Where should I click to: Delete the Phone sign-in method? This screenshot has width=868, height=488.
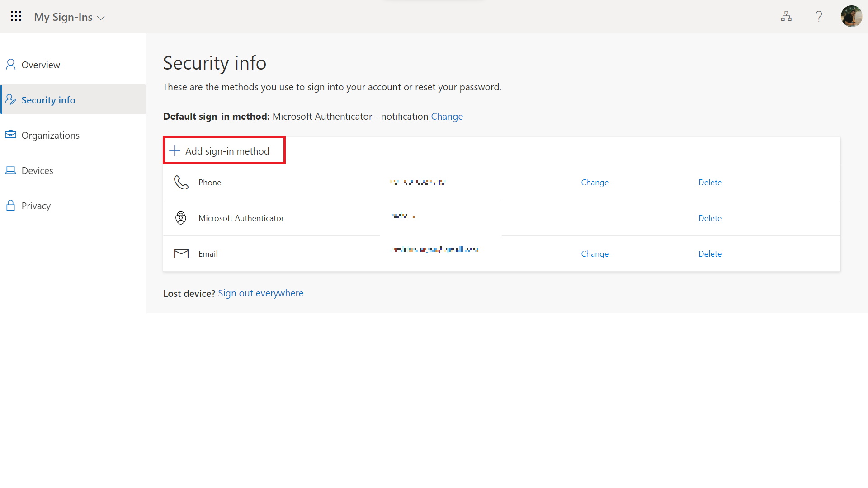tap(710, 183)
